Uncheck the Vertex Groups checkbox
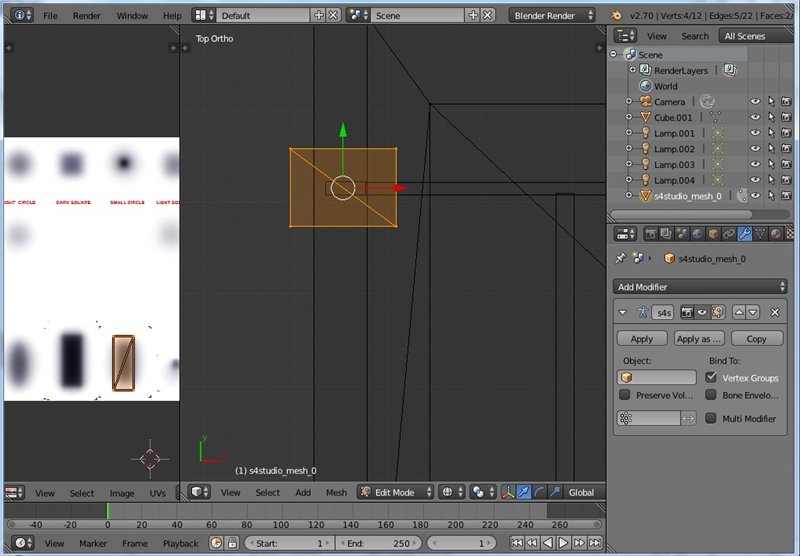This screenshot has width=800, height=556. (711, 378)
